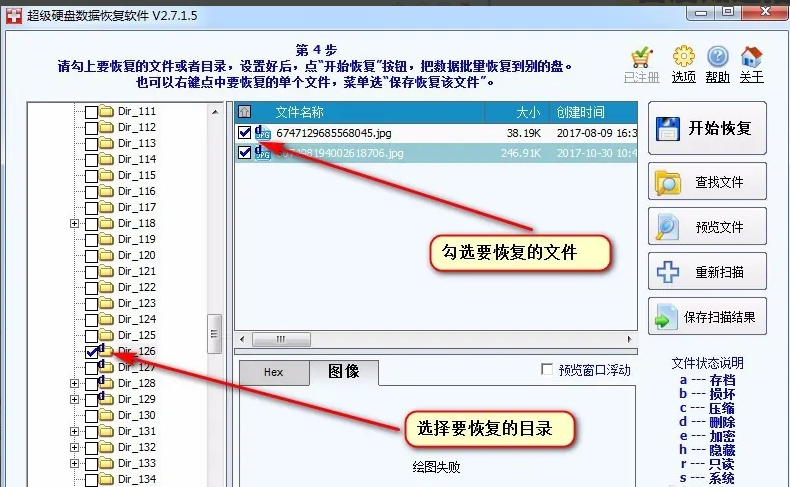Image resolution: width=790 pixels, height=487 pixels.
Task: Click the floppy disk Start Recovery icon
Action: (x=668, y=129)
